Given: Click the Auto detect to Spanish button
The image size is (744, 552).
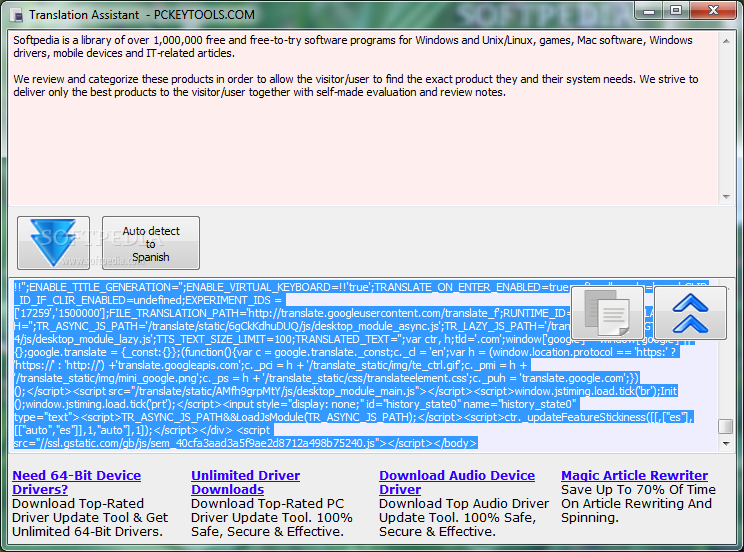Looking at the screenshot, I should 151,243.
